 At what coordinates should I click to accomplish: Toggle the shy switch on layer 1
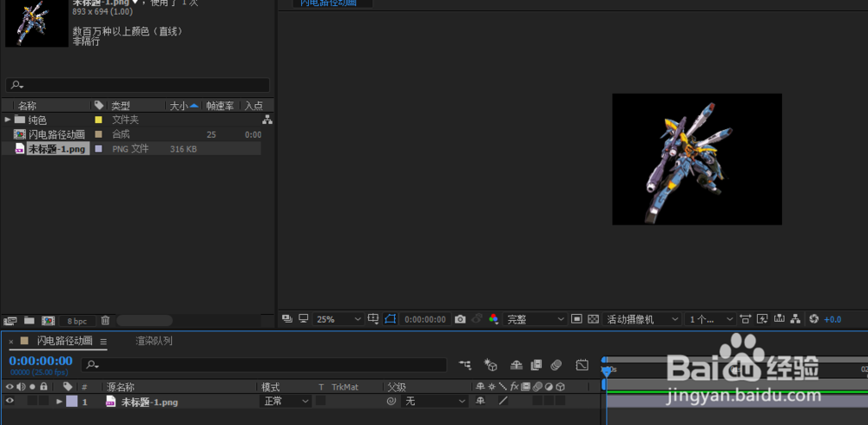[x=481, y=401]
